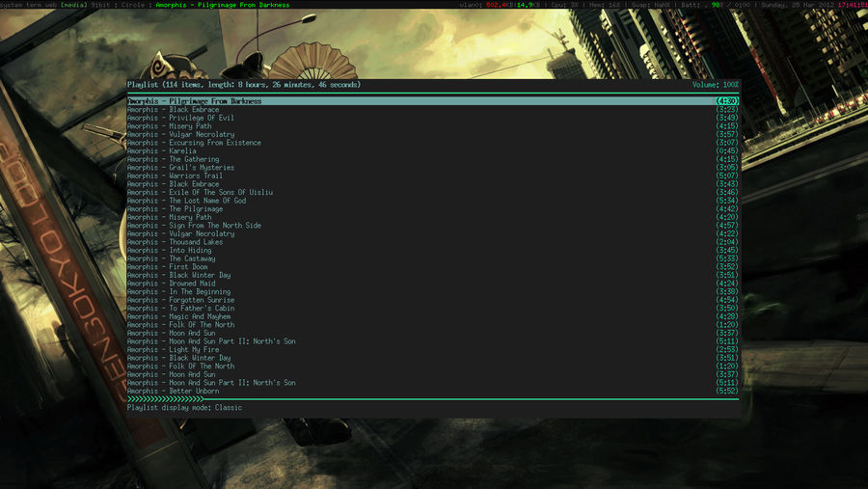Viewport: 868px width, 489px height.
Task: Click the (2:04) duration beside Thousand Lakes
Action: click(727, 242)
